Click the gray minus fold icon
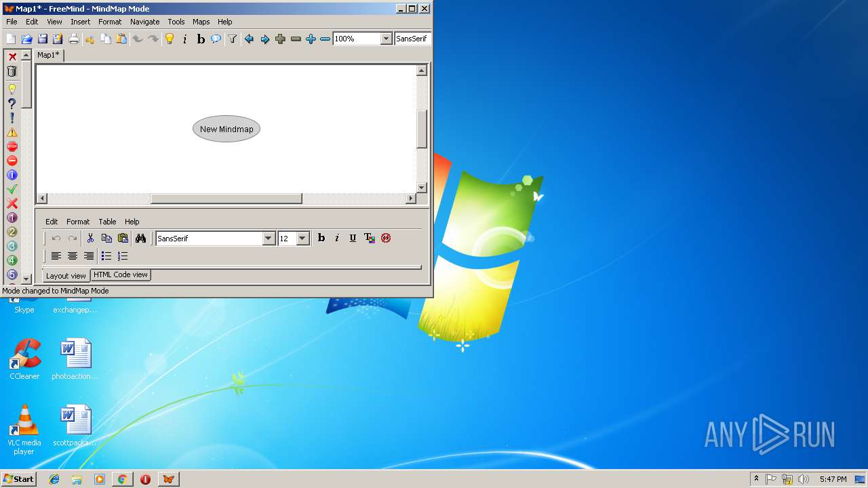Screen dimensions: 868x488 [x=296, y=39]
